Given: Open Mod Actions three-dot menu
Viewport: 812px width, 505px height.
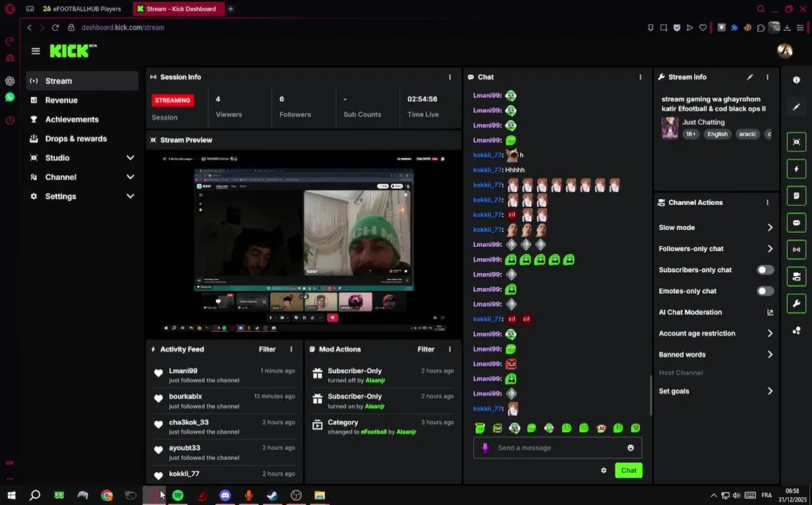Looking at the screenshot, I should (x=449, y=349).
